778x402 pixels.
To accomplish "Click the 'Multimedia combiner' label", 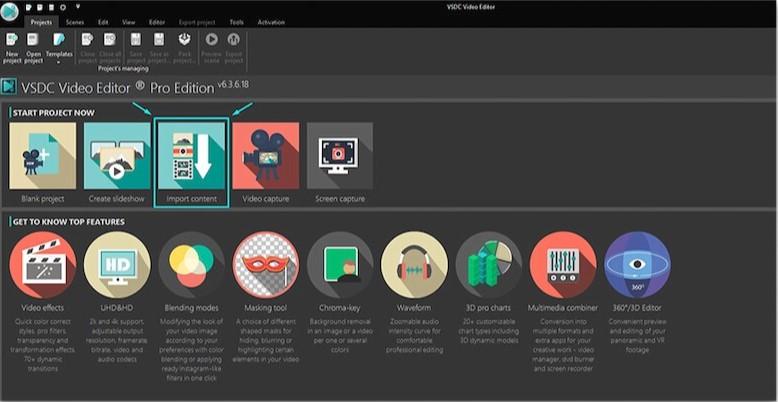I will pyautogui.click(x=563, y=308).
